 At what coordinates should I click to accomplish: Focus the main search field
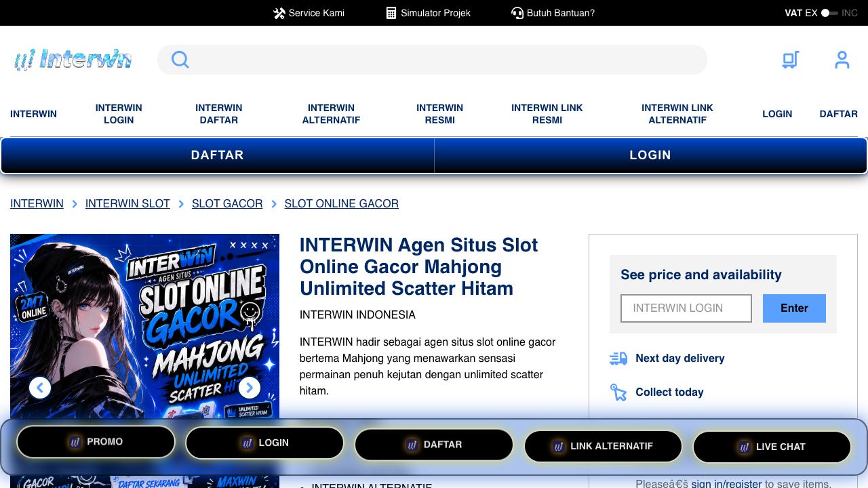pos(432,60)
